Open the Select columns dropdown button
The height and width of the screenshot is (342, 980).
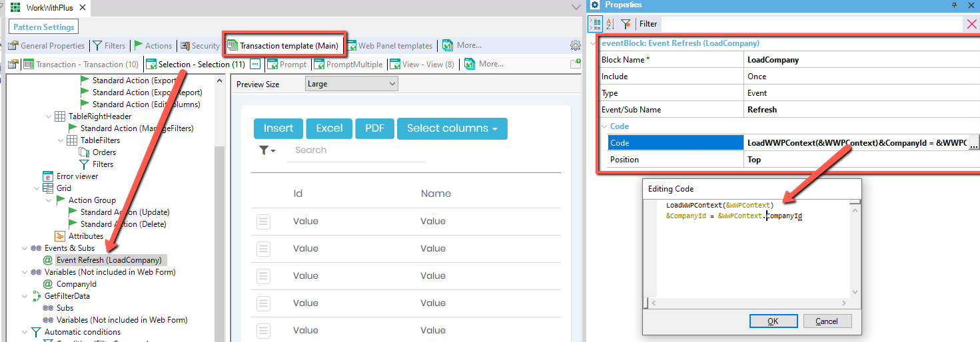click(x=452, y=128)
